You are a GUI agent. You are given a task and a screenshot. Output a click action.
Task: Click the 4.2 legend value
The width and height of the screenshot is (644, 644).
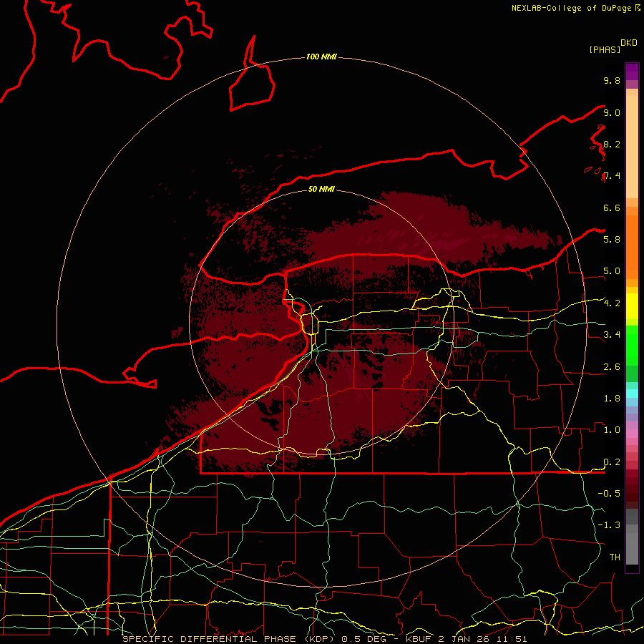pyautogui.click(x=612, y=303)
